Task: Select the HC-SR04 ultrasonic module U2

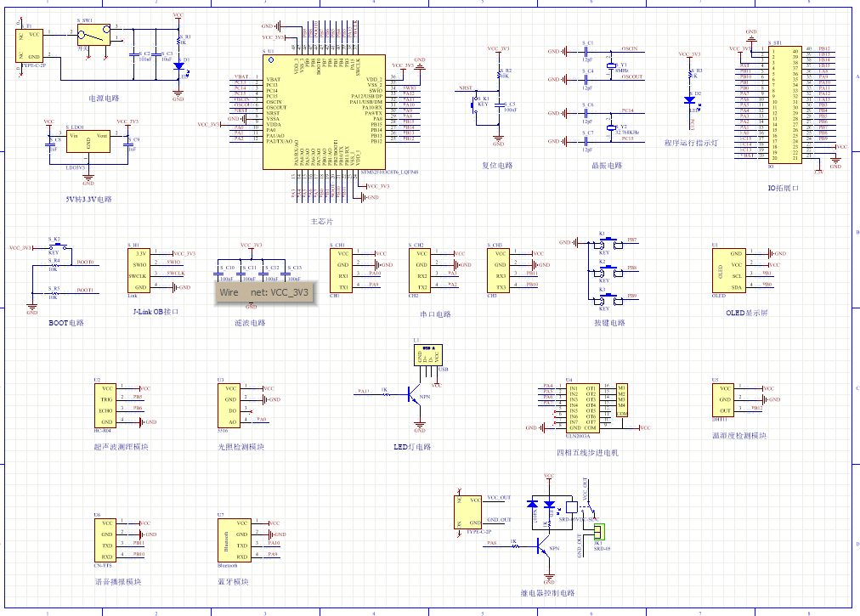Action: (105, 405)
